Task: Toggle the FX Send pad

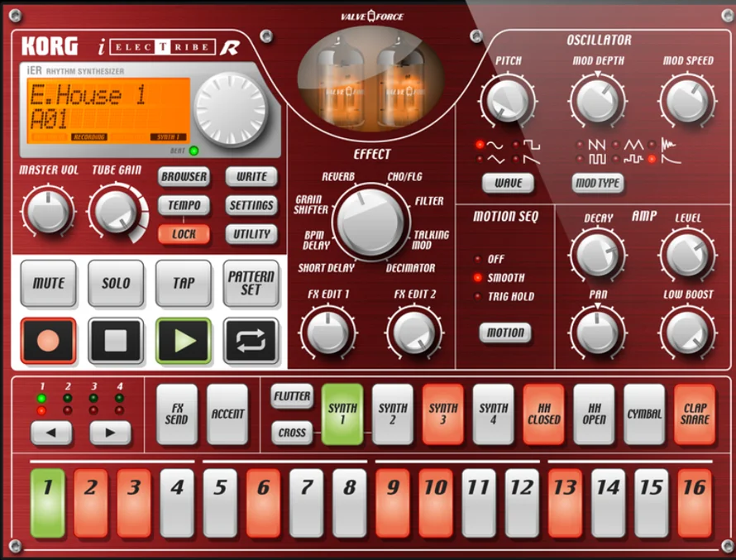Action: [x=177, y=414]
